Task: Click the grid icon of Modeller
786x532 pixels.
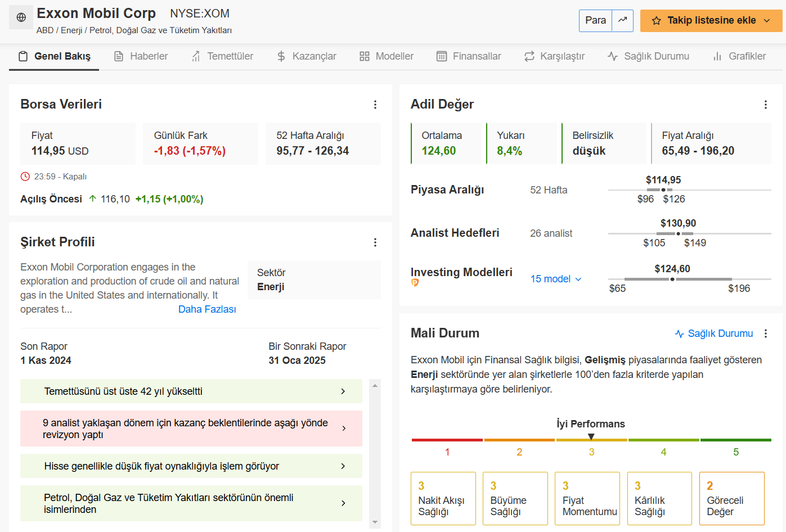Action: coord(365,56)
